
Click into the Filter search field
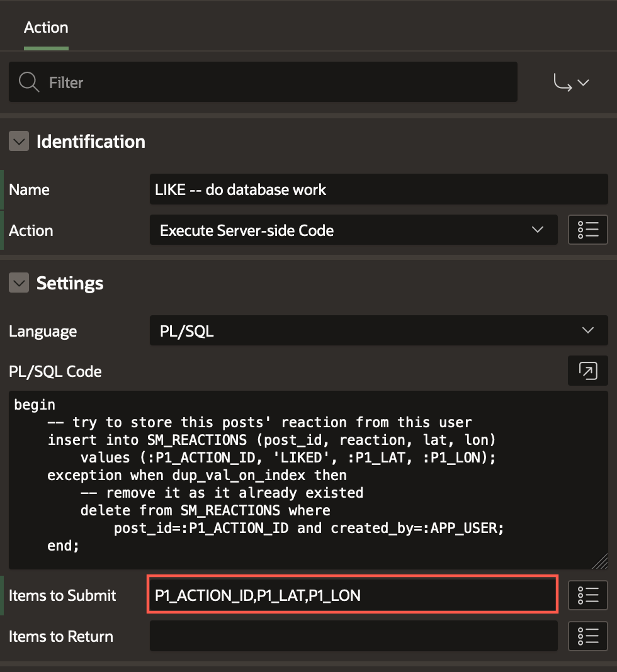tap(277, 82)
